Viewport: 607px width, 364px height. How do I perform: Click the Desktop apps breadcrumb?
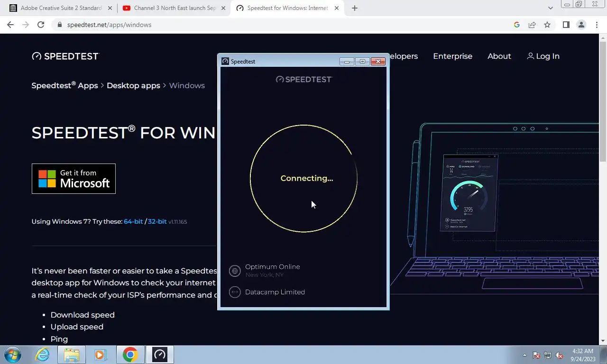(x=133, y=85)
